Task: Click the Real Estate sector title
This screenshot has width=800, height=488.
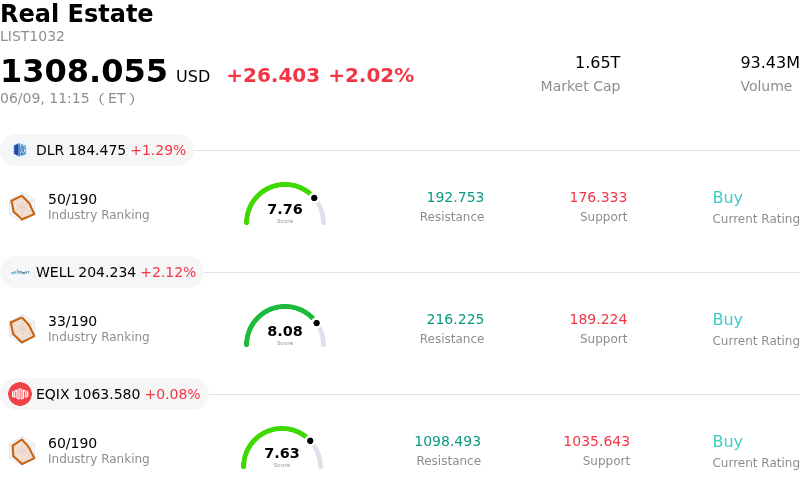Action: click(x=77, y=13)
